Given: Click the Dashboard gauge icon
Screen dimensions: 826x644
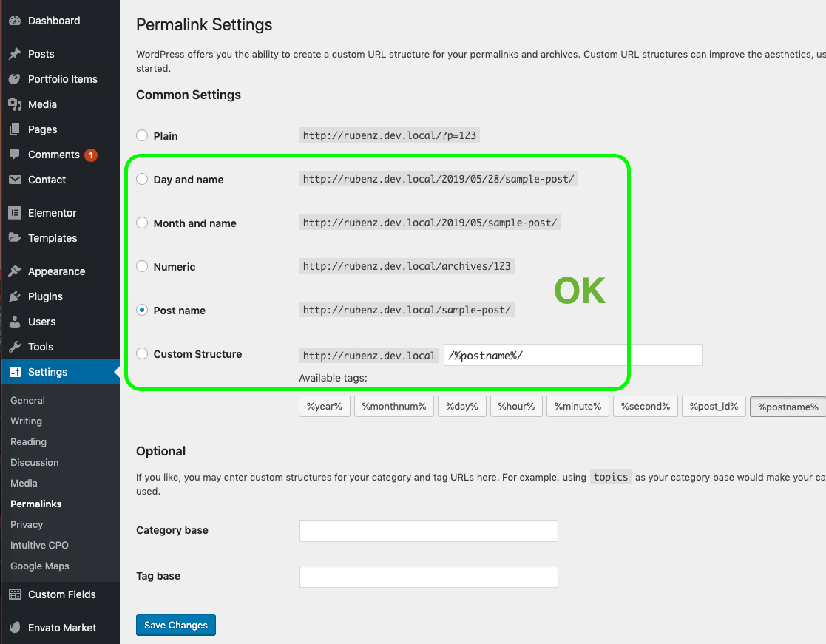Looking at the screenshot, I should coord(15,21).
